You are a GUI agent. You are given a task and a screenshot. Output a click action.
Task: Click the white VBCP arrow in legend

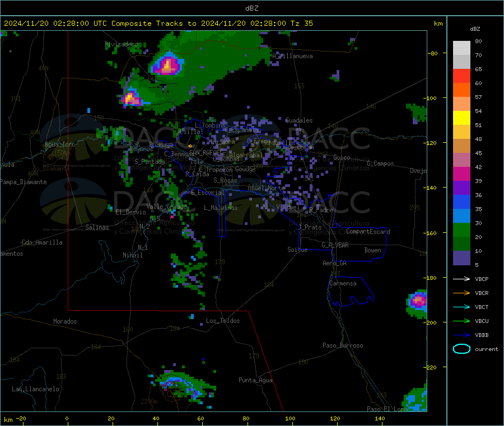(461, 279)
